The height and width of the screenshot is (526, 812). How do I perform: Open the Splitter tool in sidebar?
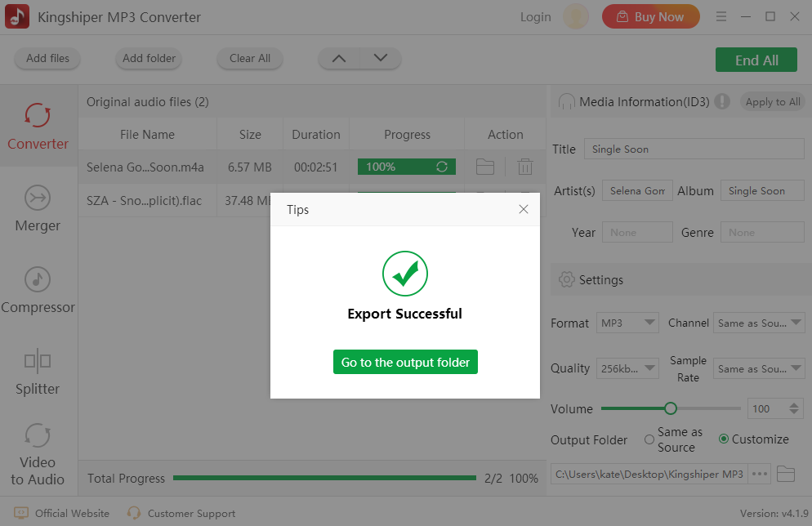[38, 372]
